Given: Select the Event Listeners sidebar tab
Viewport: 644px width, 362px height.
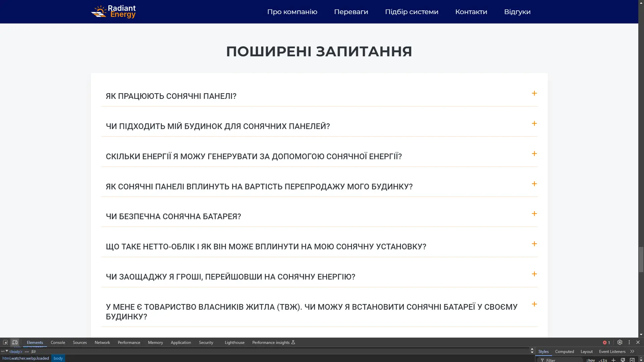Looking at the screenshot, I should click(612, 351).
